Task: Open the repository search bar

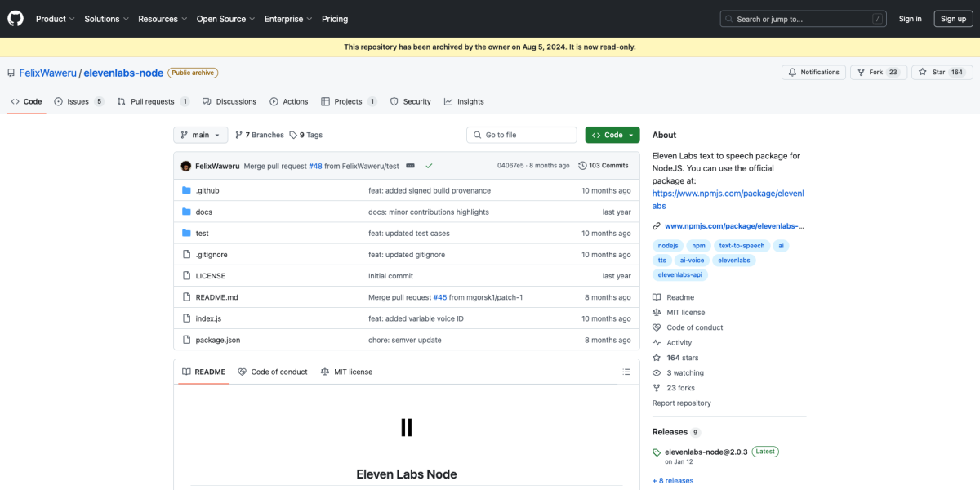Action: [x=802, y=18]
